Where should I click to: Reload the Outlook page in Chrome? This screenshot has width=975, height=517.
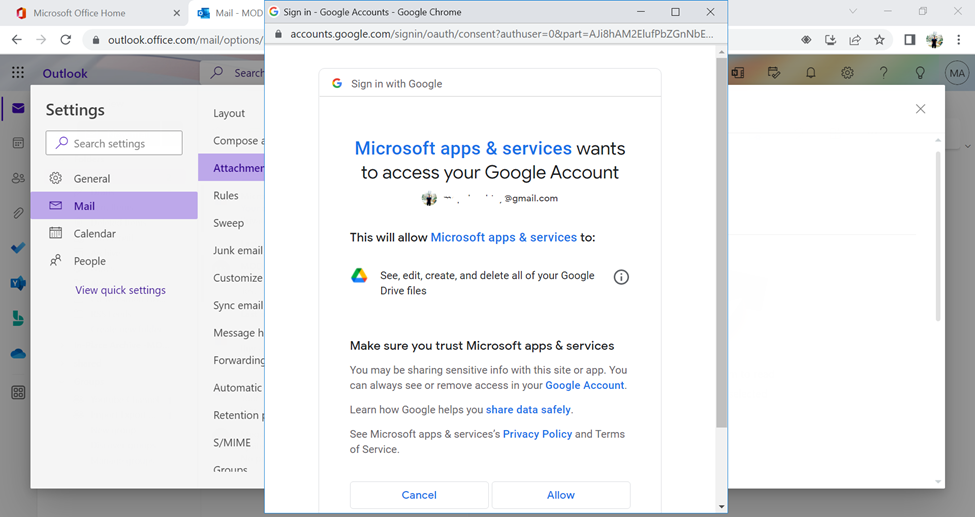(x=65, y=39)
